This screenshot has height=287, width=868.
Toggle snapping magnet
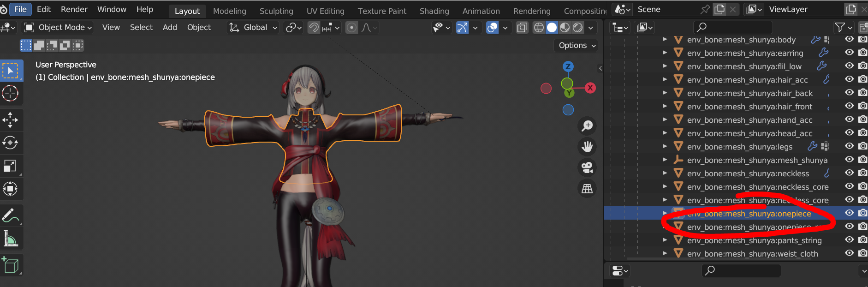pos(314,28)
